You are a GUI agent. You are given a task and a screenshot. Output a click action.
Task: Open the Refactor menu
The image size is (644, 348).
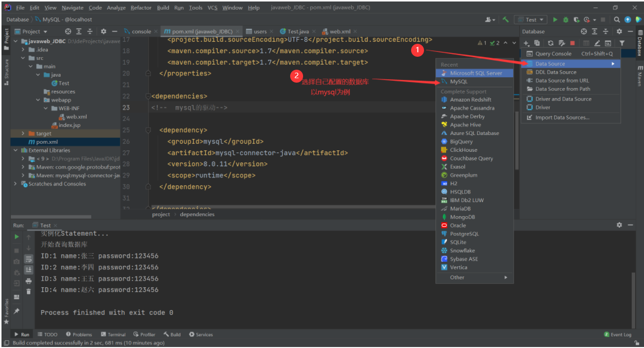coord(141,7)
